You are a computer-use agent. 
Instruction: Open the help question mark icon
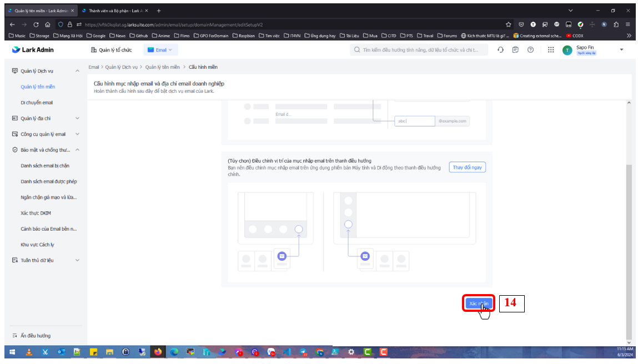[x=531, y=49]
